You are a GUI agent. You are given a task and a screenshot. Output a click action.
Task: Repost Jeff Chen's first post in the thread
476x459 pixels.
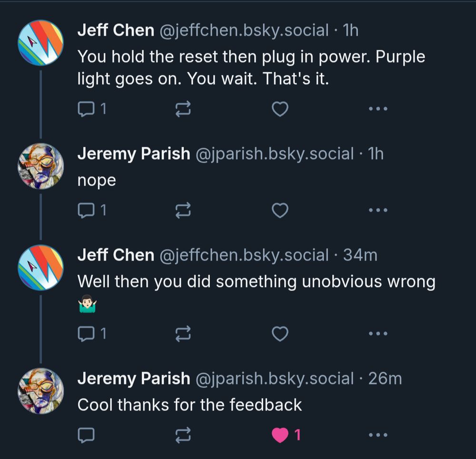[x=183, y=109]
